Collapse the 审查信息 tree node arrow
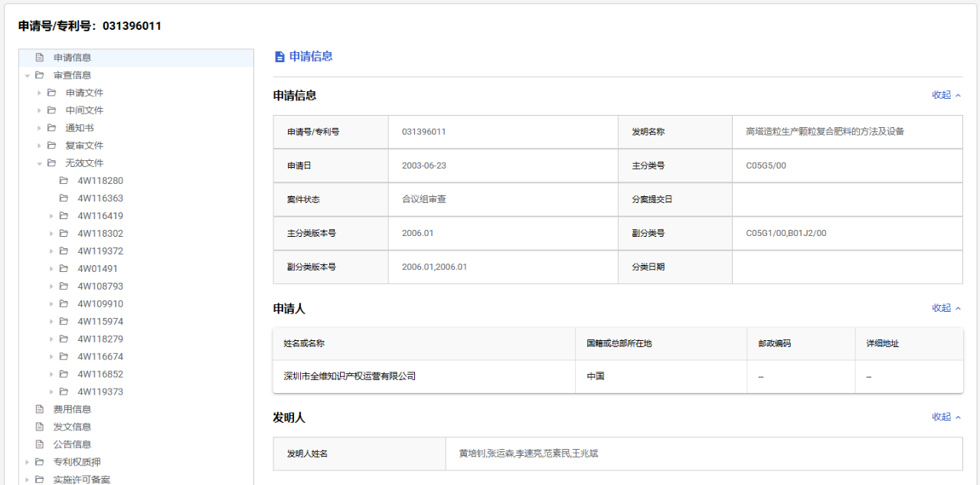Viewport: 980px width, 485px height. 28,75
